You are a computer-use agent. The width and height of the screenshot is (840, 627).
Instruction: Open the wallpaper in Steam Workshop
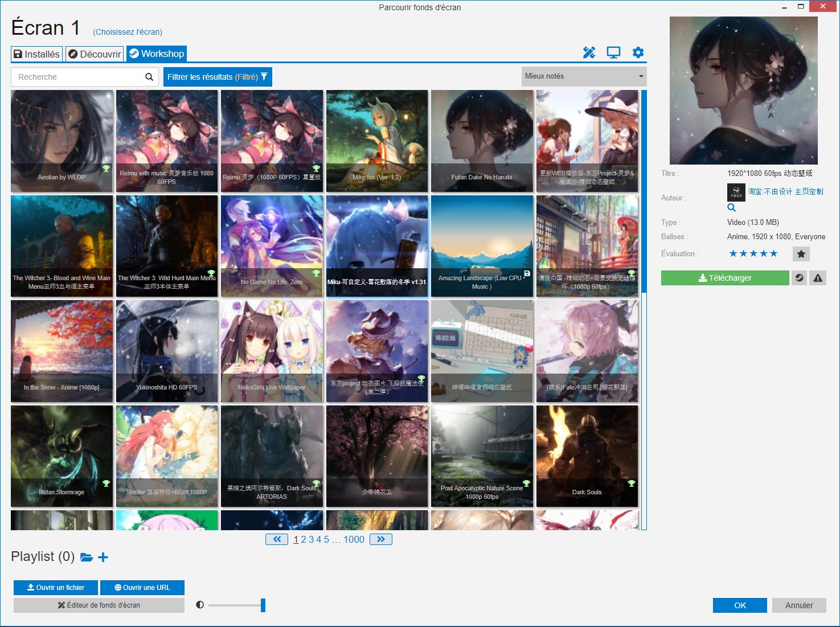[799, 278]
